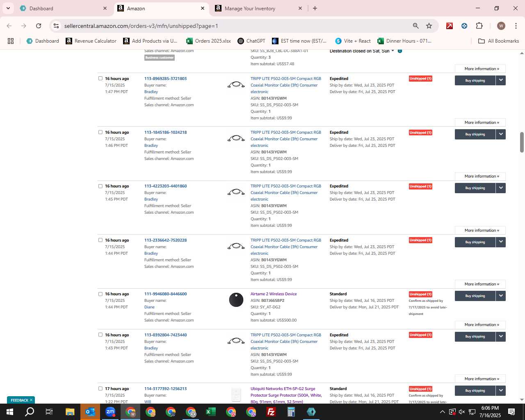Open Excel from the taskbar
The height and width of the screenshot is (420, 525).
[211, 412]
